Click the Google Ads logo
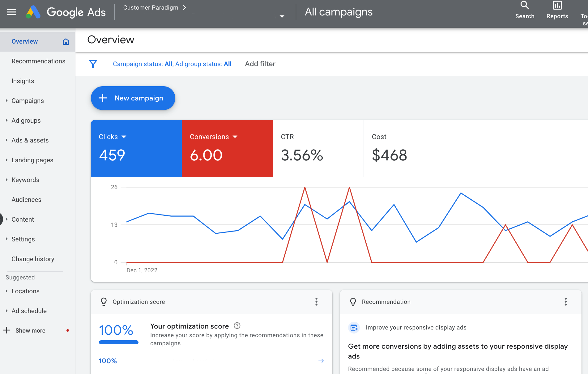The height and width of the screenshot is (374, 588). (x=66, y=12)
